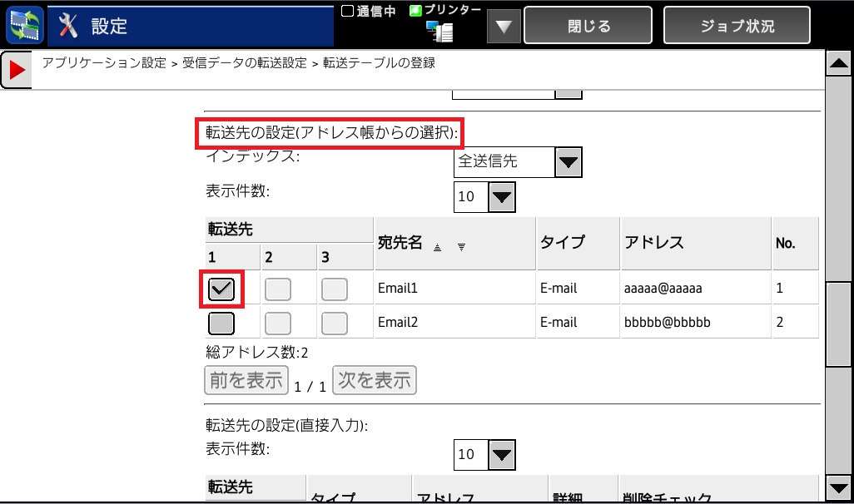Open the status dropdown arrow beside printer
The image size is (854, 504).
click(x=502, y=26)
